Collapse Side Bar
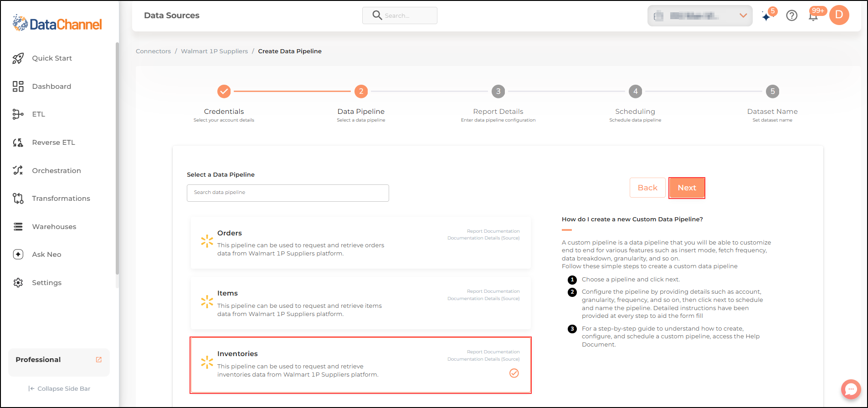Viewport: 868px width, 408px height. click(x=59, y=388)
